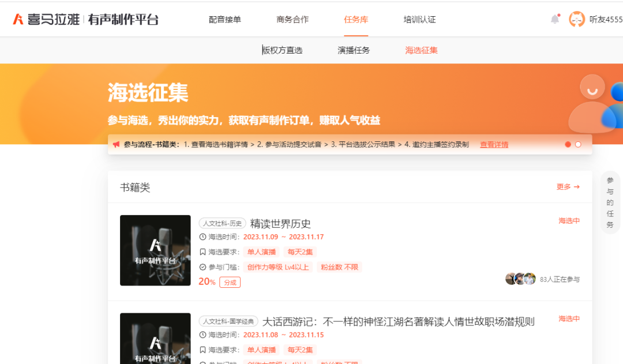Click the 人文社科-国学经典 category tag
Image resolution: width=623 pixels, height=364 pixels.
(x=228, y=321)
